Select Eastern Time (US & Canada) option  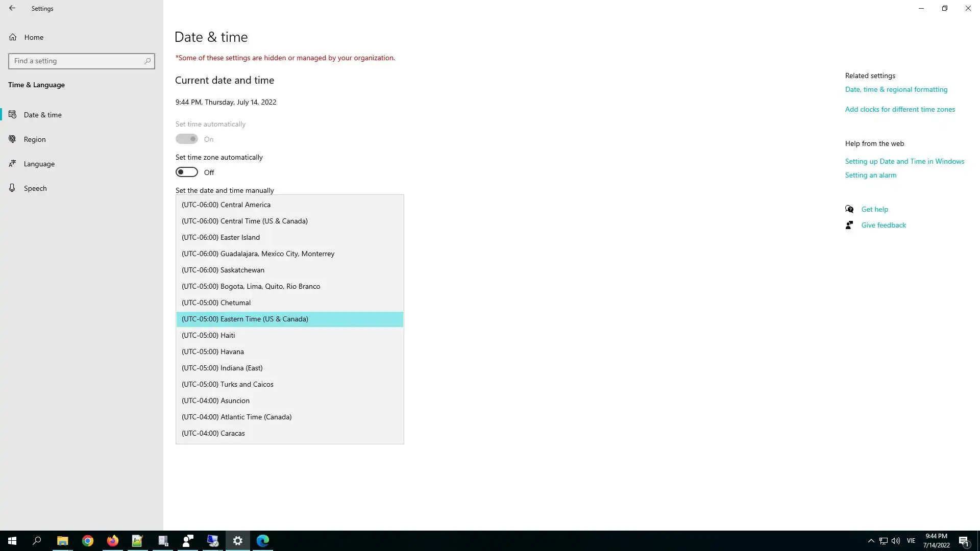[289, 319]
